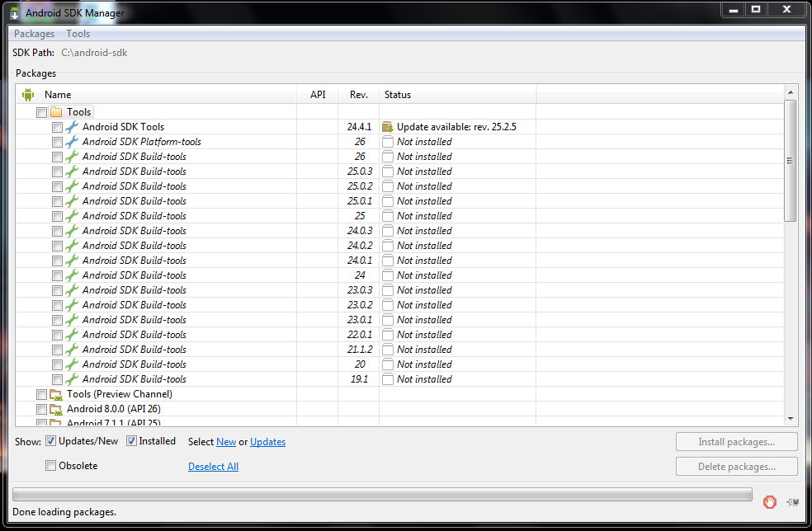Open the Tools menu

[x=78, y=34]
